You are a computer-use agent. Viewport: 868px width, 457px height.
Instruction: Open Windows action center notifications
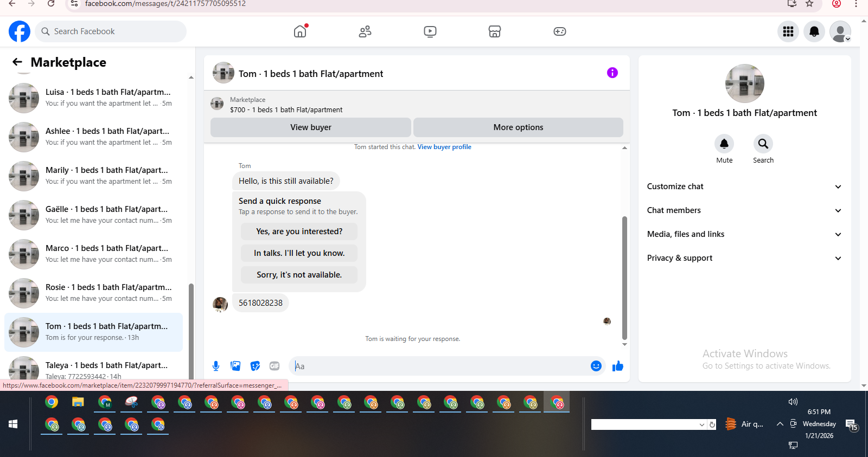tap(852, 425)
